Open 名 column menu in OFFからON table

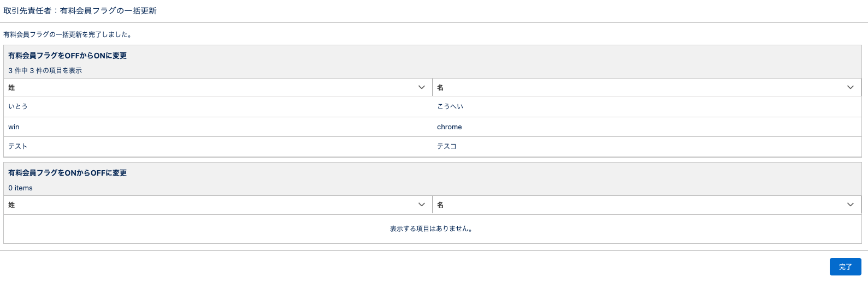click(x=850, y=87)
